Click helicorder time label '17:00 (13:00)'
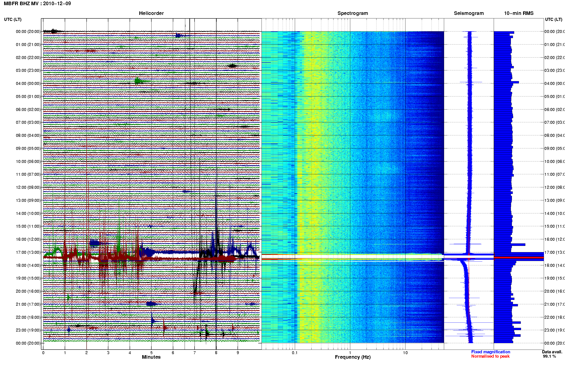This screenshot has height=368, width=588. [28, 252]
